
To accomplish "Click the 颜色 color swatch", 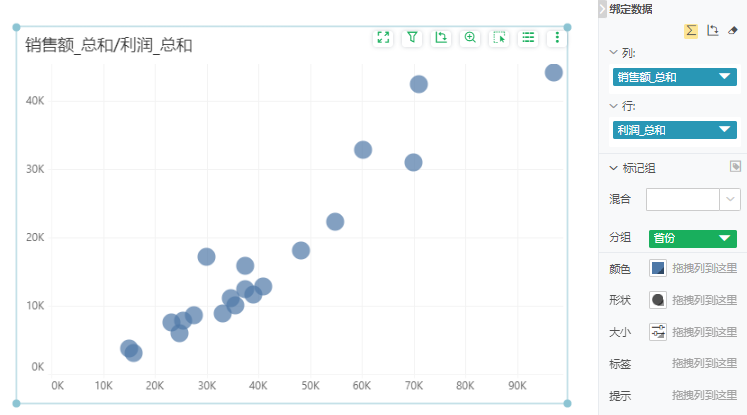I will (657, 268).
